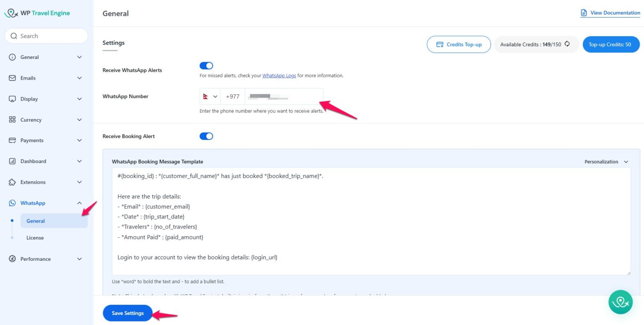The image size is (644, 325).
Task: Open the country code flag dropdown
Action: pyautogui.click(x=210, y=96)
